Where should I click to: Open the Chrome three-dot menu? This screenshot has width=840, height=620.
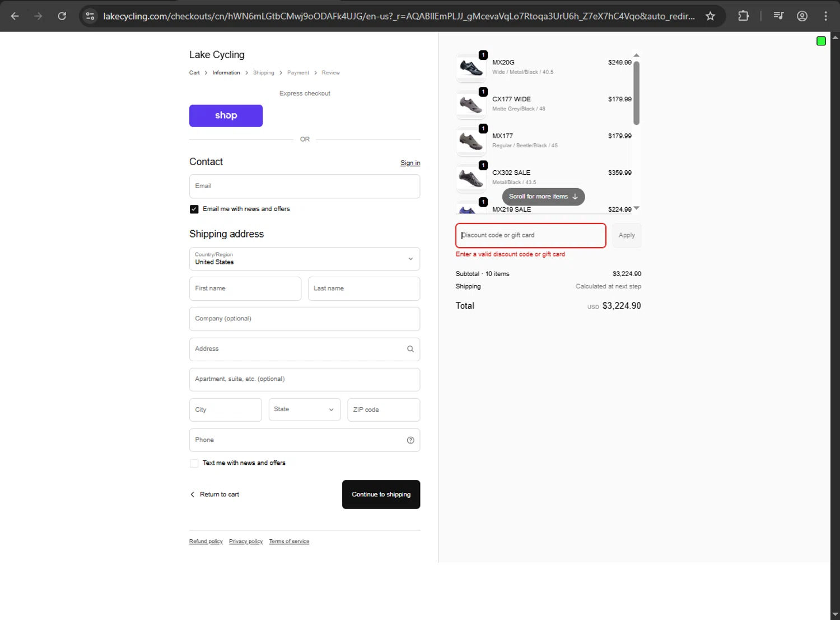point(825,16)
